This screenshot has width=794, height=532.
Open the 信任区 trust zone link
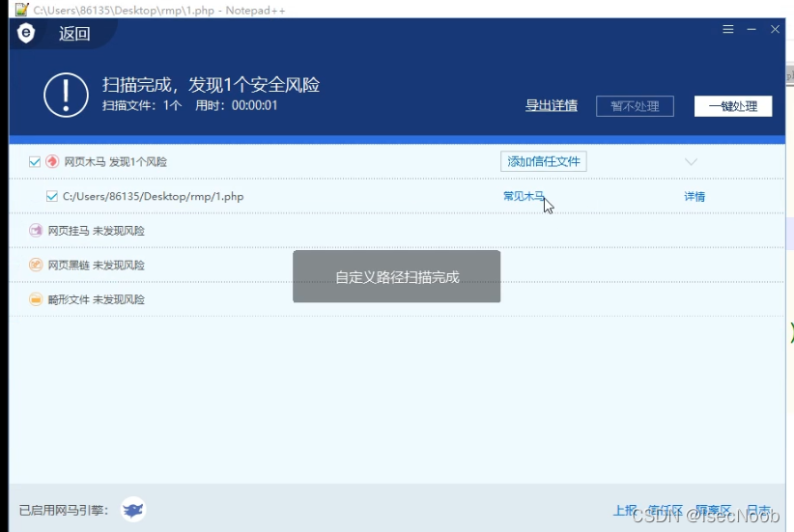(x=666, y=510)
